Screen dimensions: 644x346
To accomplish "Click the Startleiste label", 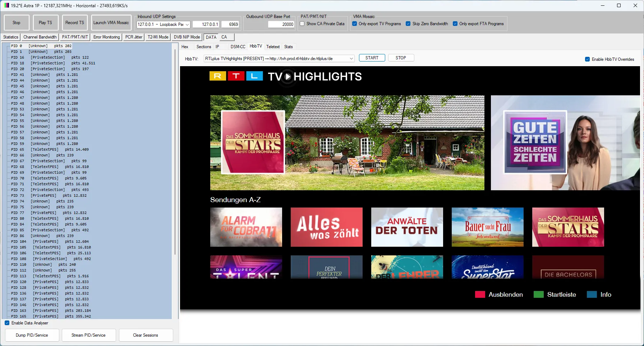I will pyautogui.click(x=562, y=295).
